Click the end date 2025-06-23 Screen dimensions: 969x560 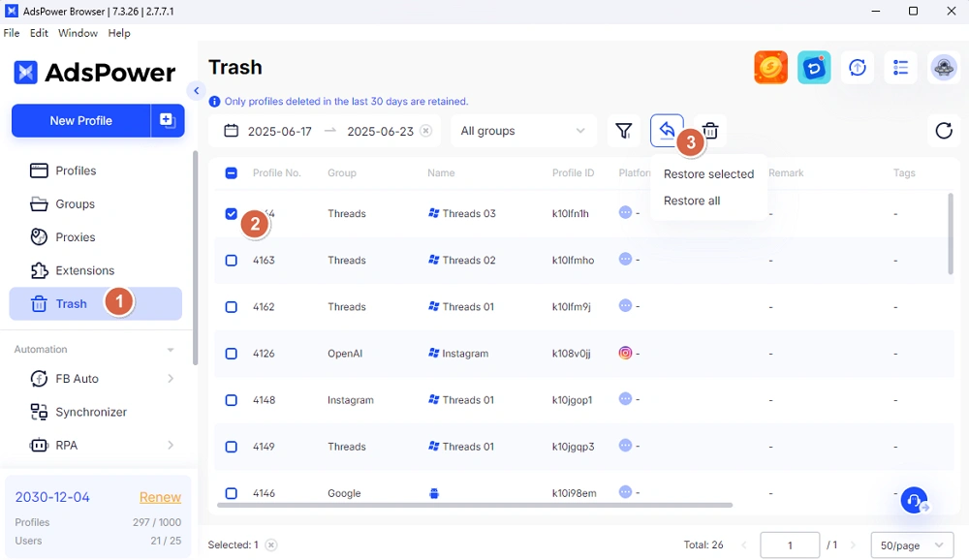pos(380,131)
